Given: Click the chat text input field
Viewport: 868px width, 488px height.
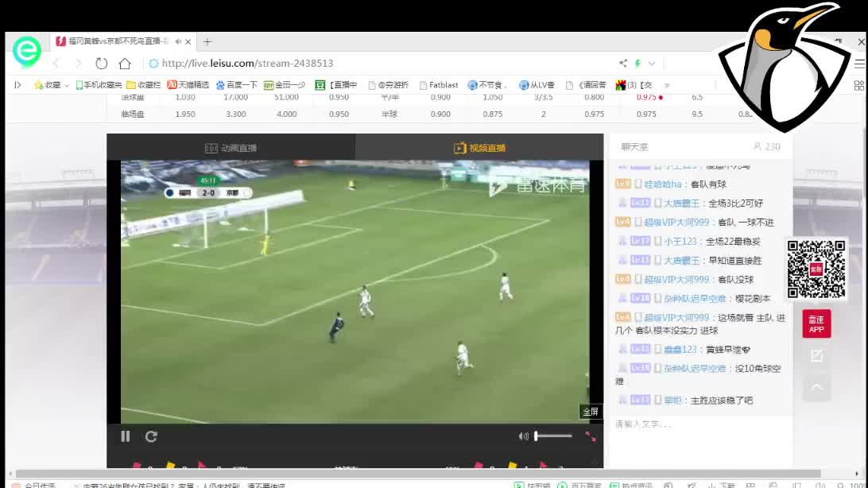Looking at the screenshot, I should tap(699, 424).
